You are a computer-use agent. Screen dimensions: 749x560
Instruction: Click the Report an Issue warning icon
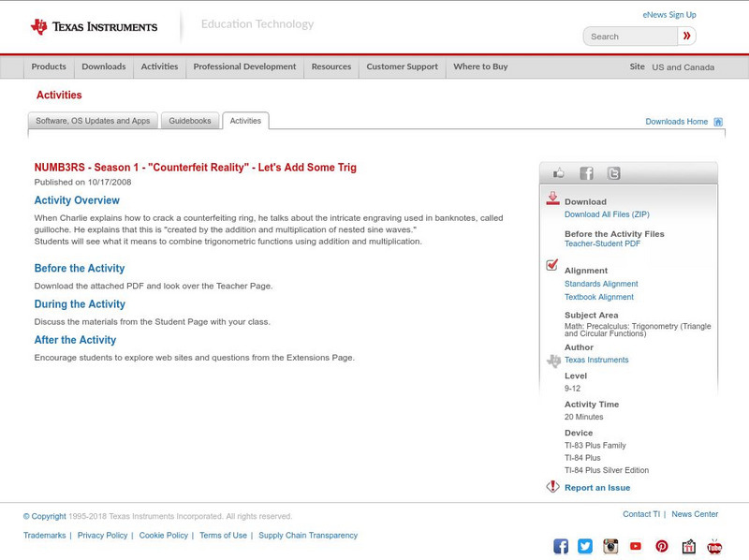click(x=552, y=486)
